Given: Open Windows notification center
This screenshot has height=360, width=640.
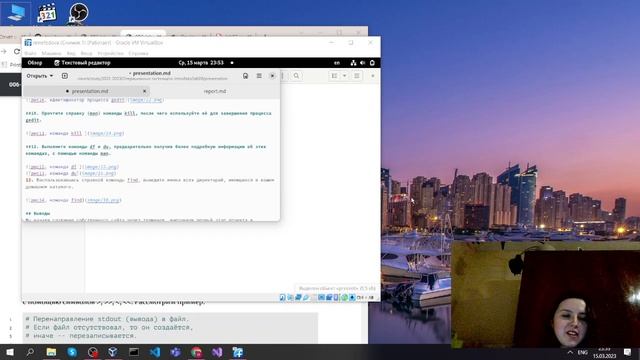Looking at the screenshot, I should pos(627,352).
